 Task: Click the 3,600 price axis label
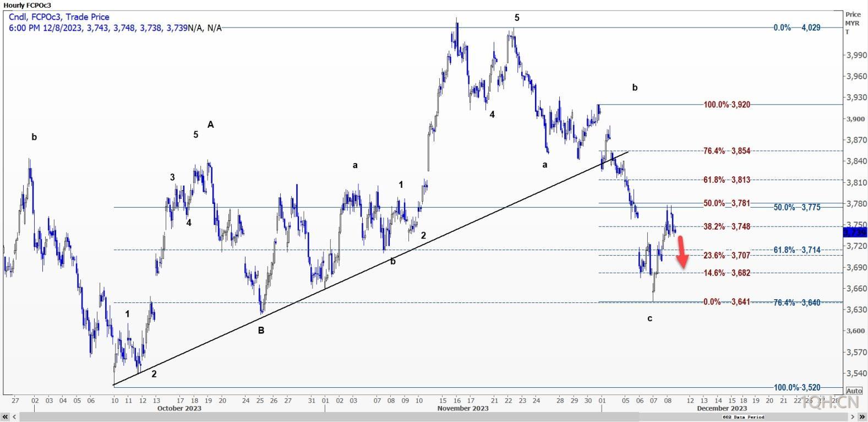pos(856,331)
